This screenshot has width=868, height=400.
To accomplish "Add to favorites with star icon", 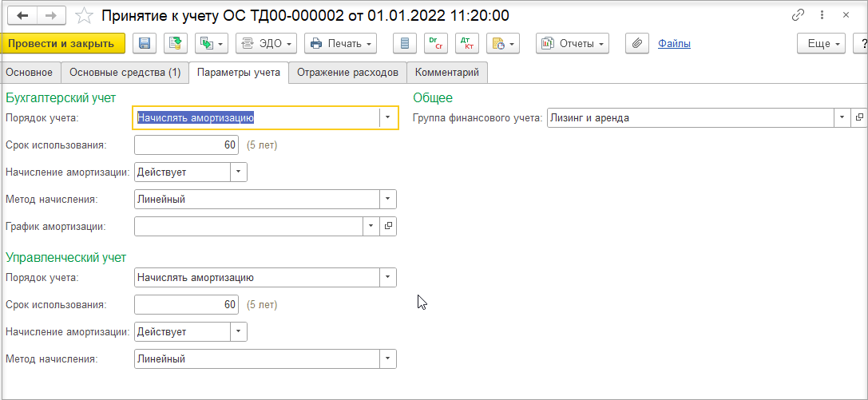I will 84,15.
